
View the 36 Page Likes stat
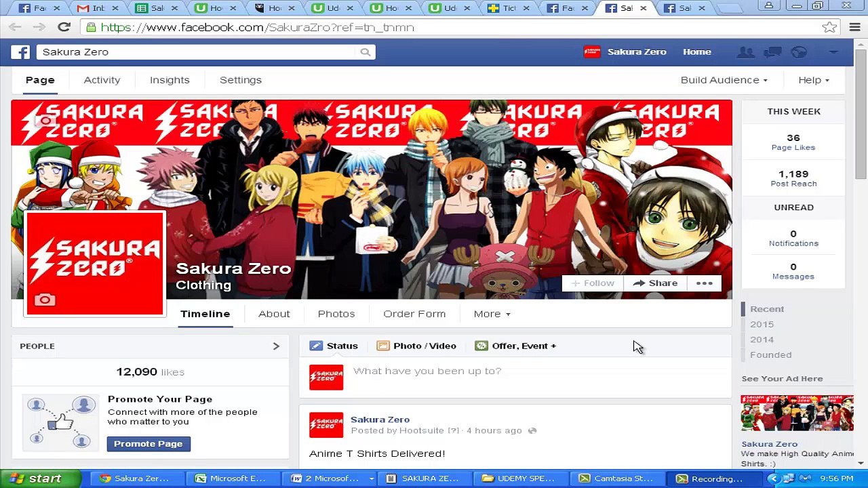[793, 142]
